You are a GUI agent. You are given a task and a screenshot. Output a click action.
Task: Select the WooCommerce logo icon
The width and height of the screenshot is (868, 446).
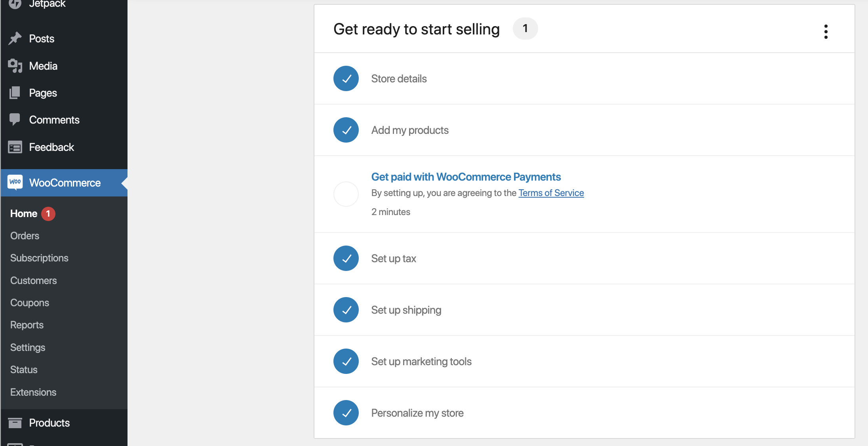(x=15, y=183)
